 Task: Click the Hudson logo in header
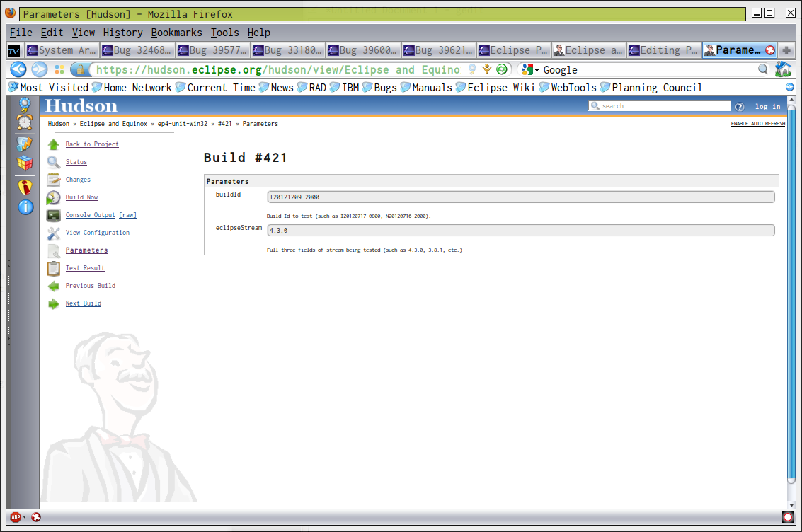81,106
